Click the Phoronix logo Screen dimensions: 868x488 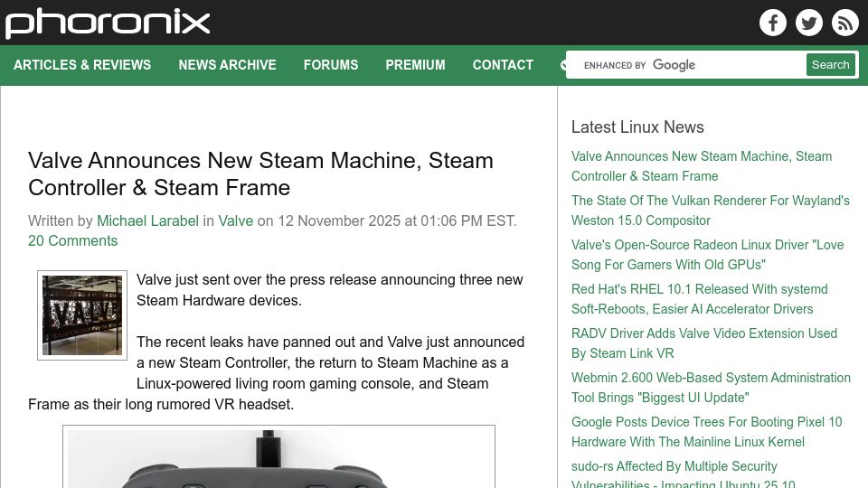(108, 23)
